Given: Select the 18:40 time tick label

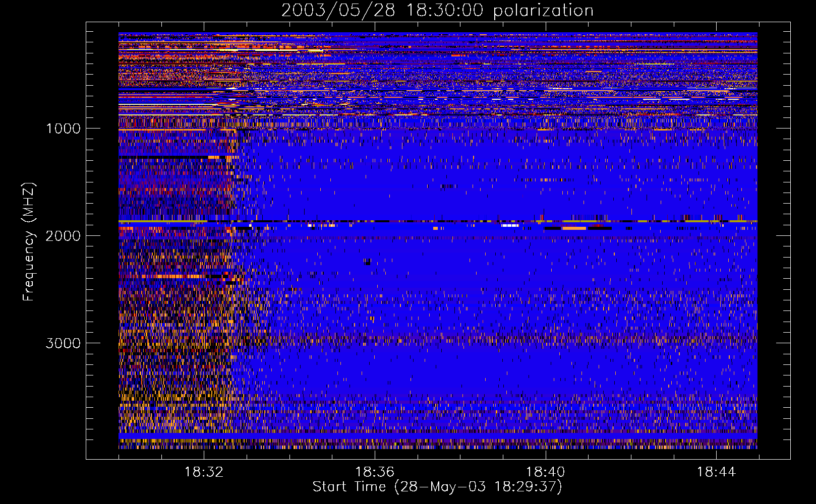Looking at the screenshot, I should [545, 472].
